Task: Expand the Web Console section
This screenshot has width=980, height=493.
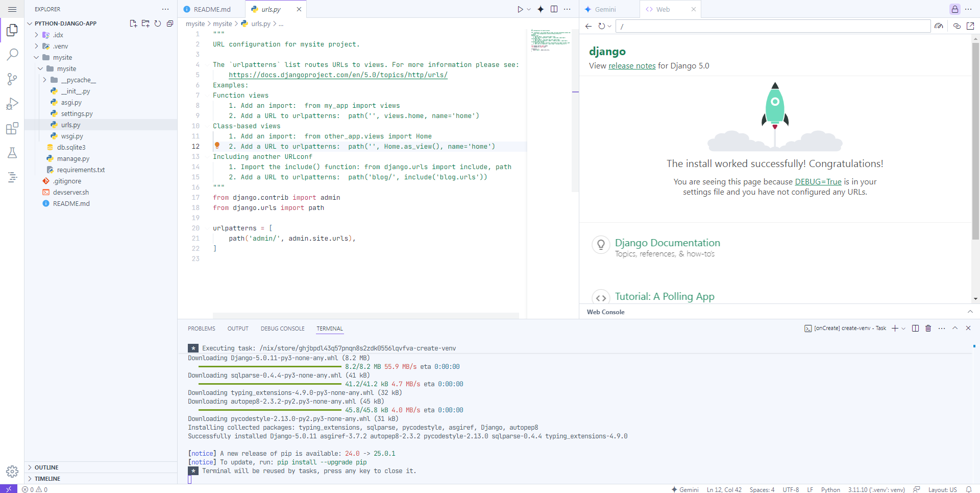Action: point(970,312)
